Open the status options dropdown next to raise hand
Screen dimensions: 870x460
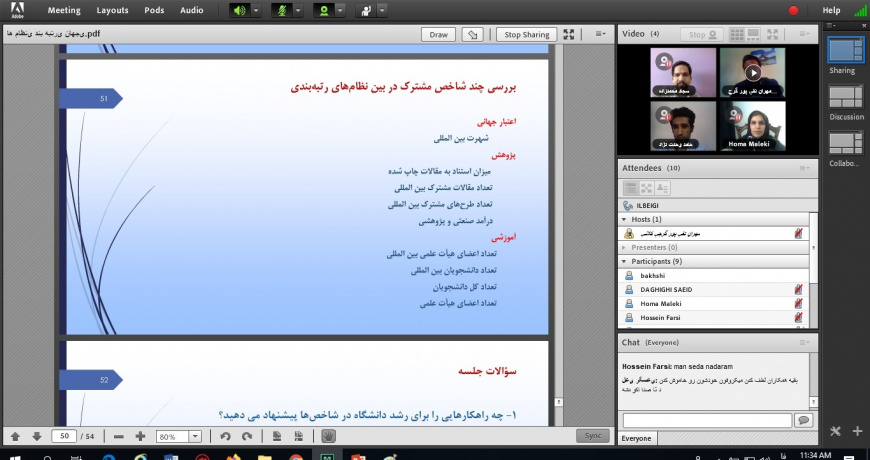point(382,11)
